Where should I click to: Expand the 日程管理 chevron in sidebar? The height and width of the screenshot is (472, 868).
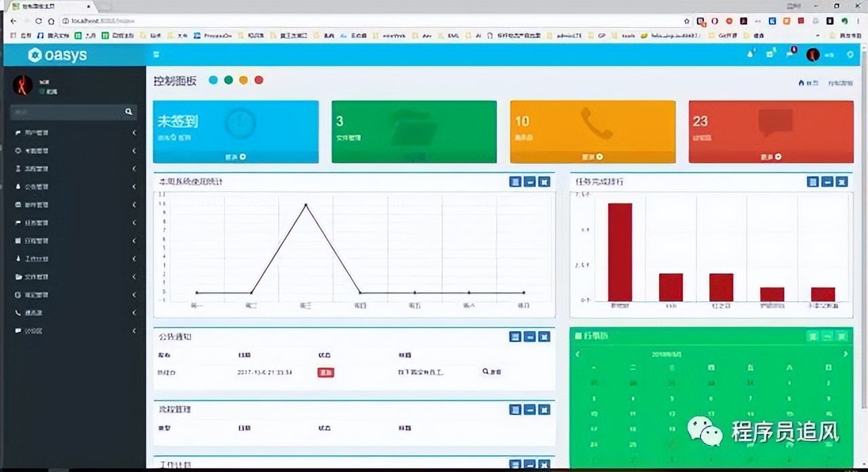tap(134, 241)
